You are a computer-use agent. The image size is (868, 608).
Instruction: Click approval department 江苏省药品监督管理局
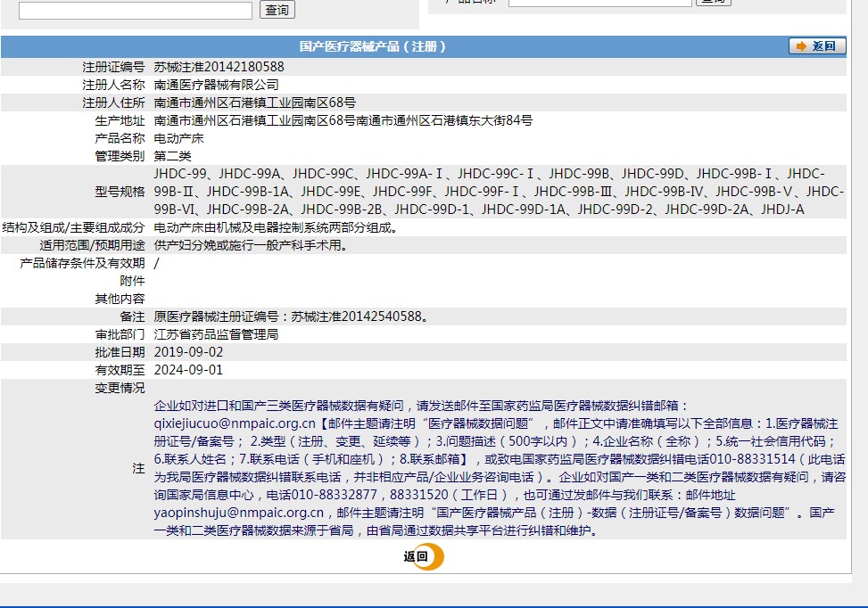216,334
